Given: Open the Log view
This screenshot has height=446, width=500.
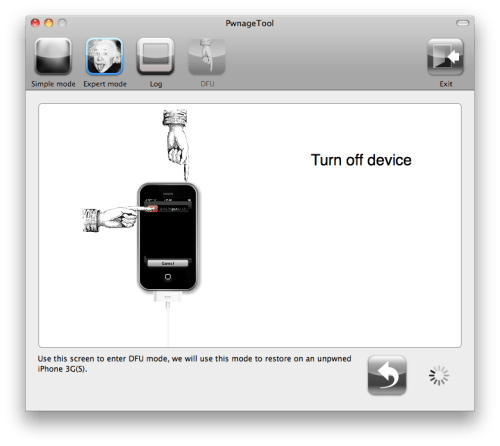Looking at the screenshot, I should [156, 56].
